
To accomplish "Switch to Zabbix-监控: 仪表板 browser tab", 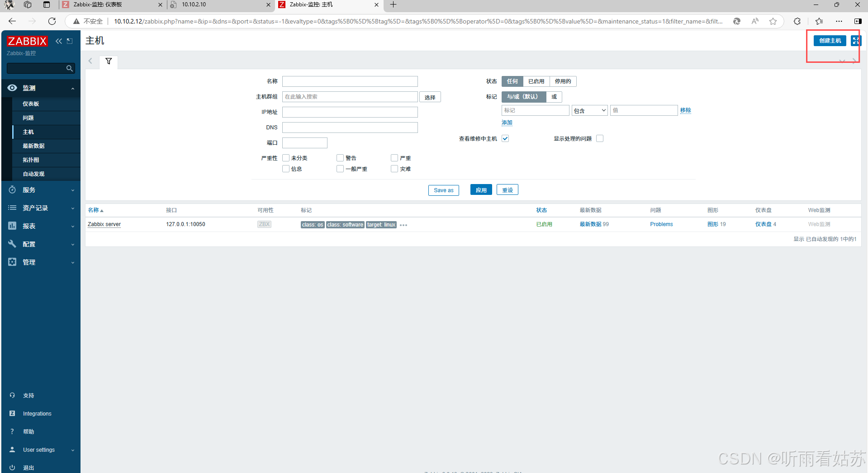I will pyautogui.click(x=112, y=5).
